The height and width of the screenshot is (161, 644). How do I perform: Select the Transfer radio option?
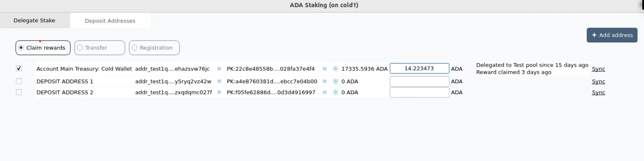click(x=100, y=48)
